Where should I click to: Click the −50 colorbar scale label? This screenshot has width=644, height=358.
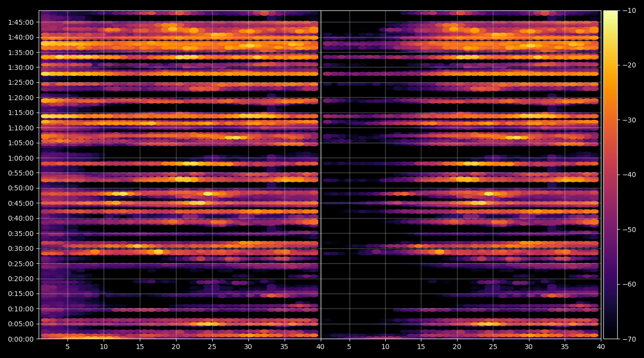[x=630, y=230]
